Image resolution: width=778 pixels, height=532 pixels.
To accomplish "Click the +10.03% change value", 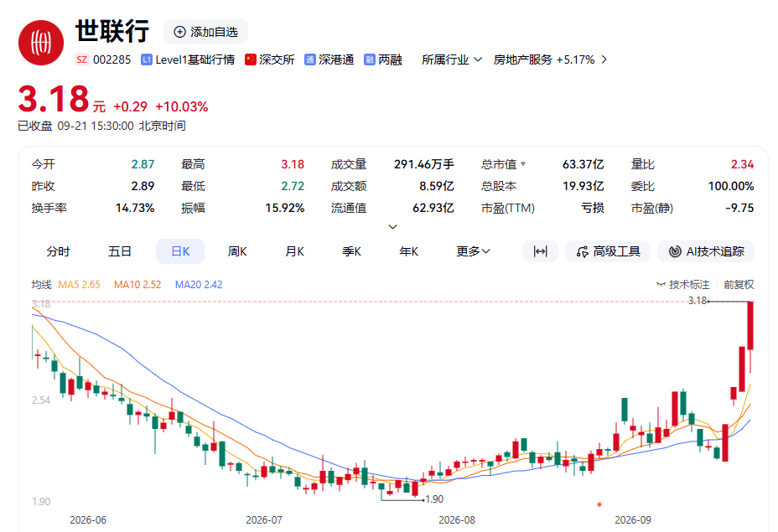I will [182, 106].
